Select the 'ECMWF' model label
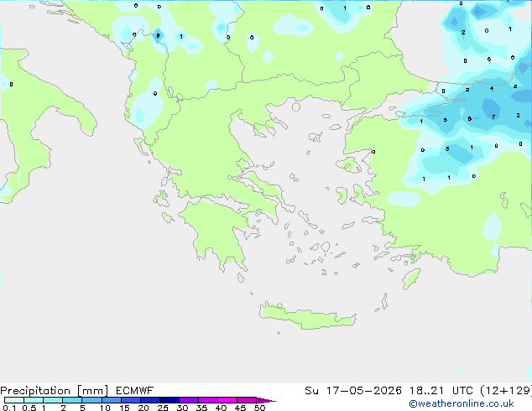Screen dimensions: 532x411 [135, 390]
